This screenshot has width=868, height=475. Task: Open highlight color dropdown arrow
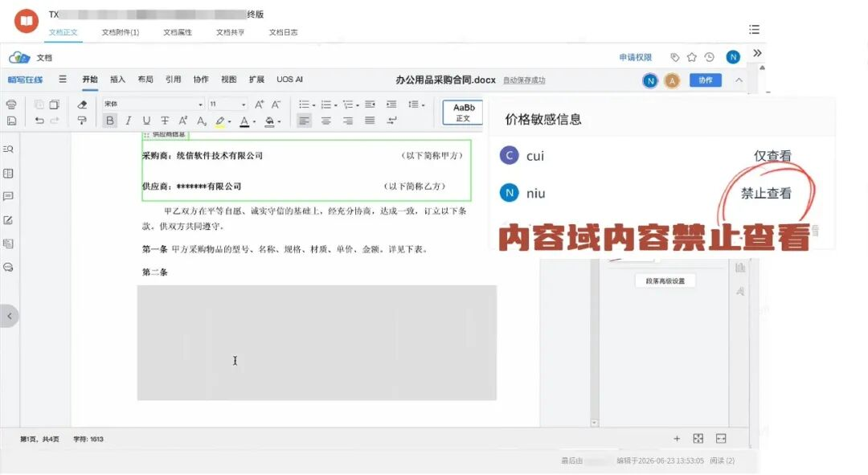coord(229,122)
